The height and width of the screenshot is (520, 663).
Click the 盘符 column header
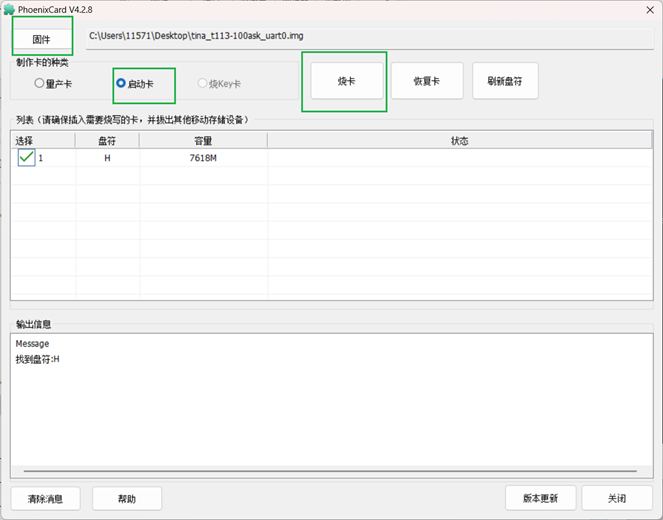click(x=107, y=141)
